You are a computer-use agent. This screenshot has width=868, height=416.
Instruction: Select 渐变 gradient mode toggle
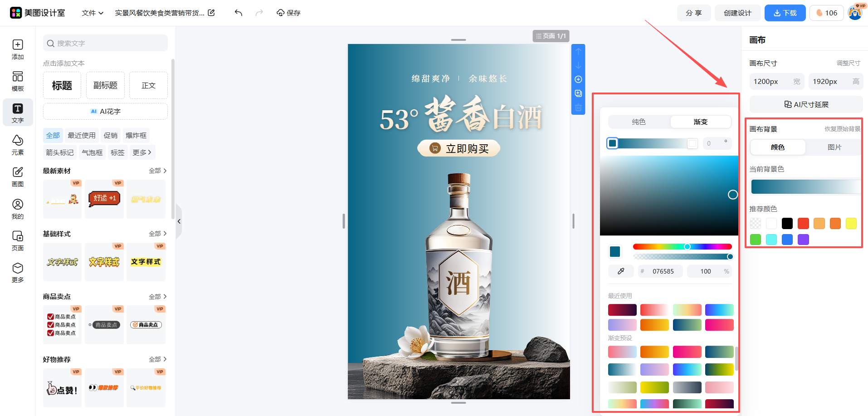click(700, 122)
